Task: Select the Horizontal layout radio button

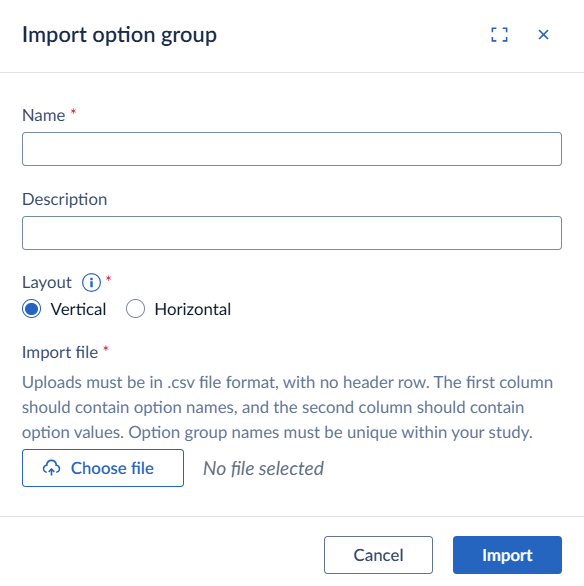Action: (135, 309)
